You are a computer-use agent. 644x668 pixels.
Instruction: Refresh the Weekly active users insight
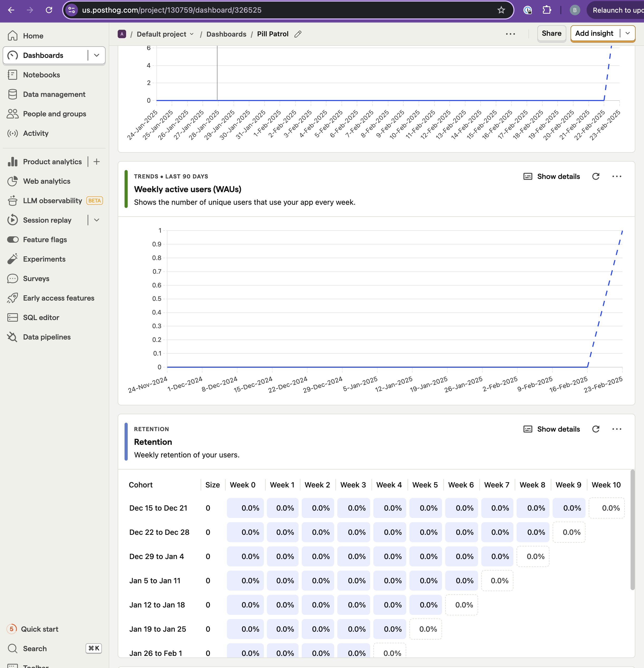click(596, 177)
